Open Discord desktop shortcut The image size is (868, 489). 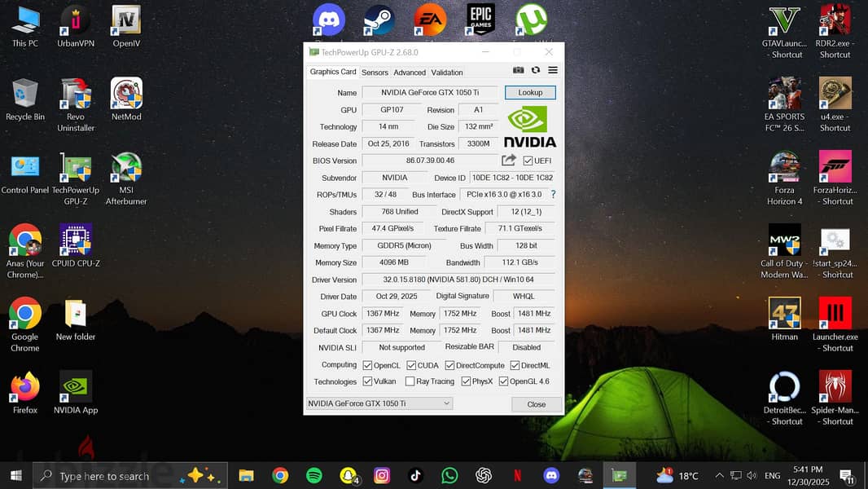tap(329, 20)
